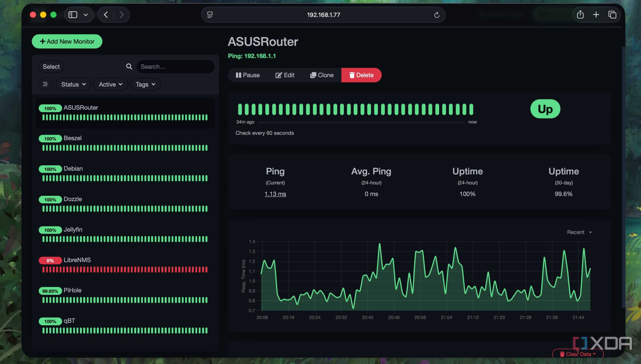Show tab overview icon

pos(612,15)
